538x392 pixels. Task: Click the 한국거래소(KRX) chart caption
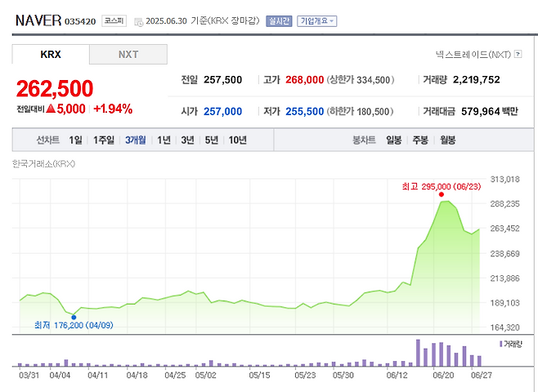click(43, 164)
